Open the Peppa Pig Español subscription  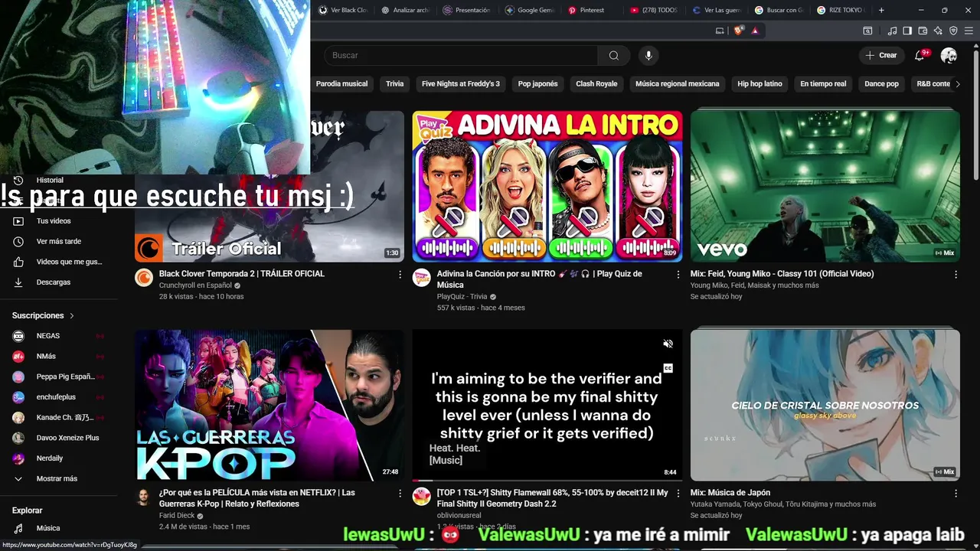click(59, 377)
